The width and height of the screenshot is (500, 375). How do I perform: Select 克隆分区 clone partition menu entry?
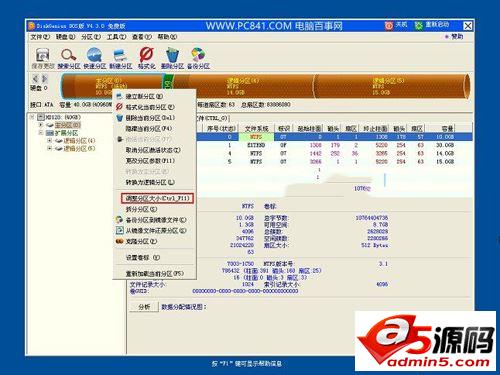coord(141,241)
